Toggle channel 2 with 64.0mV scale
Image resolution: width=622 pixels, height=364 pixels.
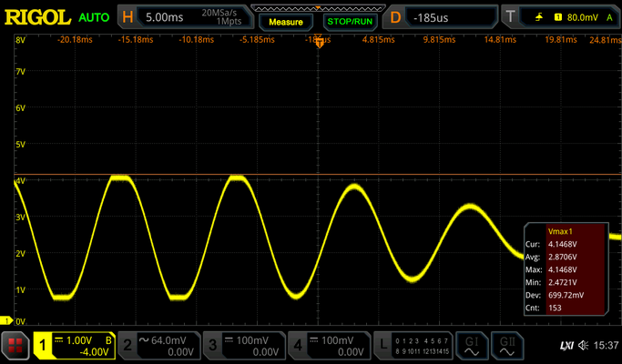tap(159, 346)
